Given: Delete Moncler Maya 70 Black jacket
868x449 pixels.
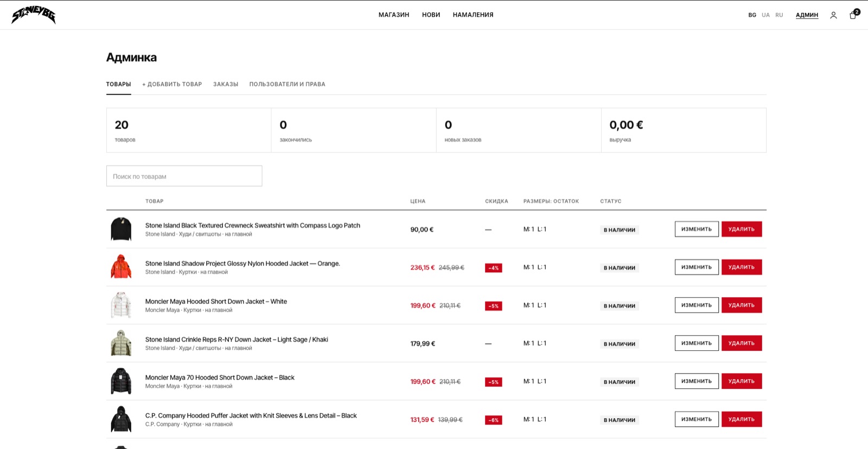Looking at the screenshot, I should click(742, 381).
